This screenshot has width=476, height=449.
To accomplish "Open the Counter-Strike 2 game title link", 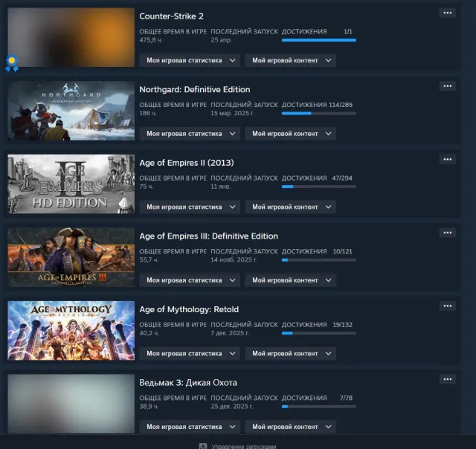I will click(171, 16).
